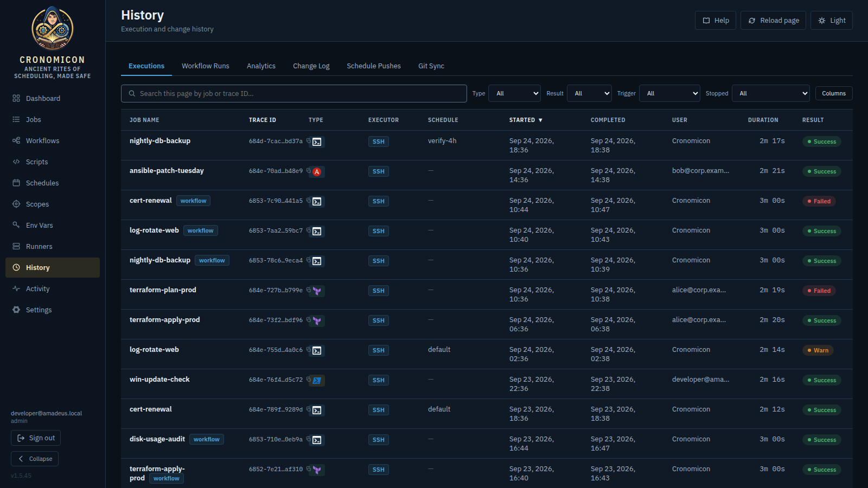The width and height of the screenshot is (868, 488).
Task: Open the Change Log tab
Action: click(311, 66)
